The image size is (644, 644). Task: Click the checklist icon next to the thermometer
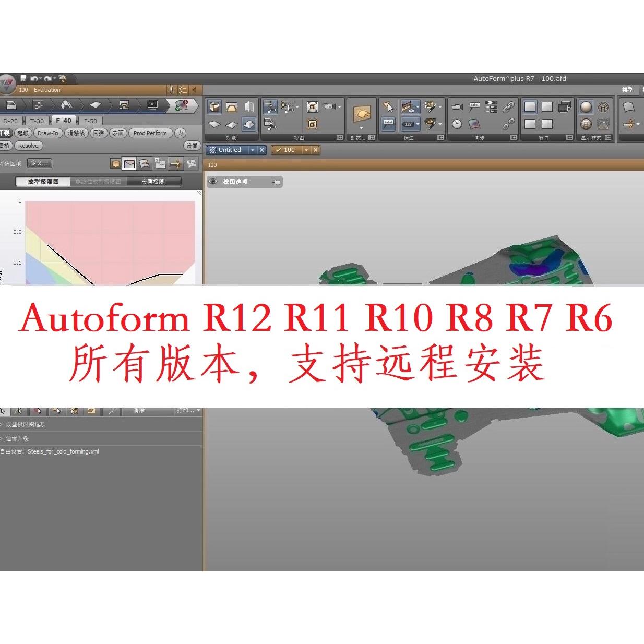point(182,90)
